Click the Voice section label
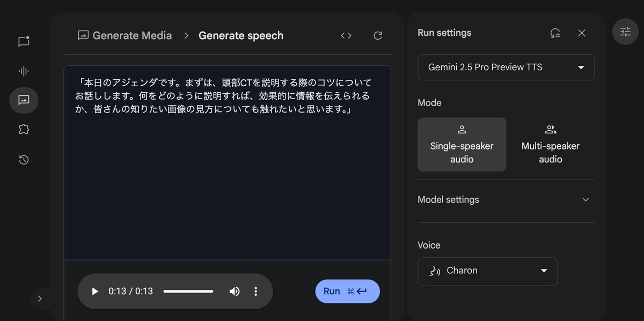The height and width of the screenshot is (321, 644). pyautogui.click(x=429, y=245)
